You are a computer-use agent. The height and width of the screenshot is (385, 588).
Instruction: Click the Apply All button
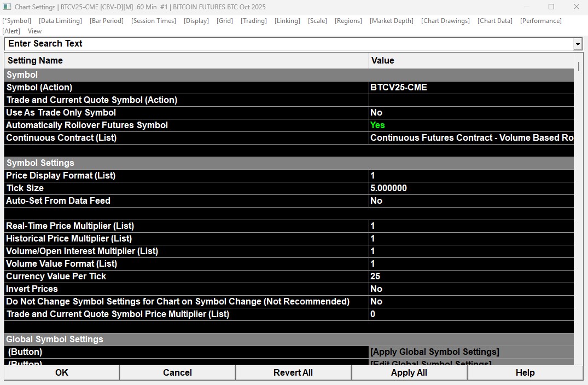pos(409,372)
